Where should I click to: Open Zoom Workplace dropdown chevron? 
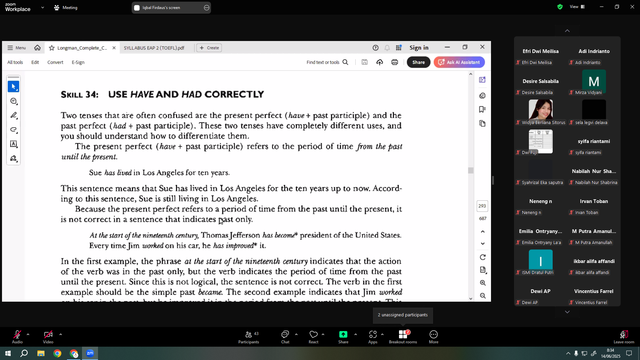click(x=42, y=7)
